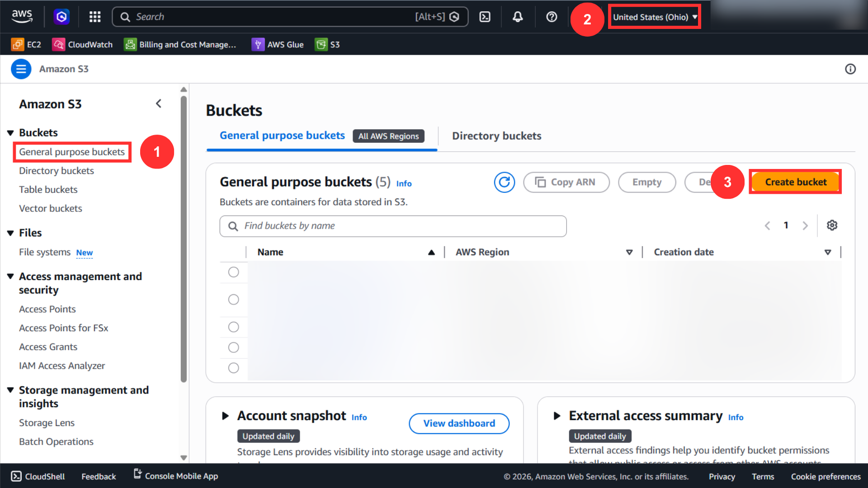
Task: Expand the External access summary panel
Action: 557,416
